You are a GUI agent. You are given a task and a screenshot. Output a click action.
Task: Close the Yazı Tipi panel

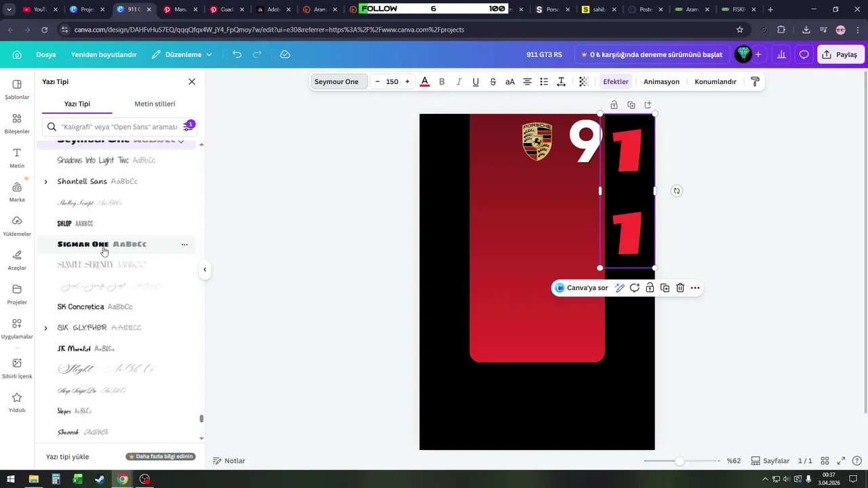pyautogui.click(x=192, y=81)
